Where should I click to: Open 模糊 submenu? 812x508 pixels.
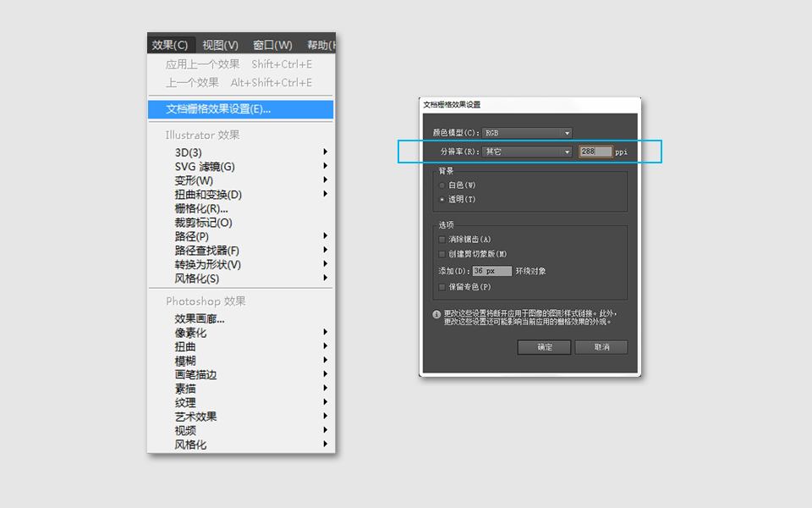[x=241, y=361]
